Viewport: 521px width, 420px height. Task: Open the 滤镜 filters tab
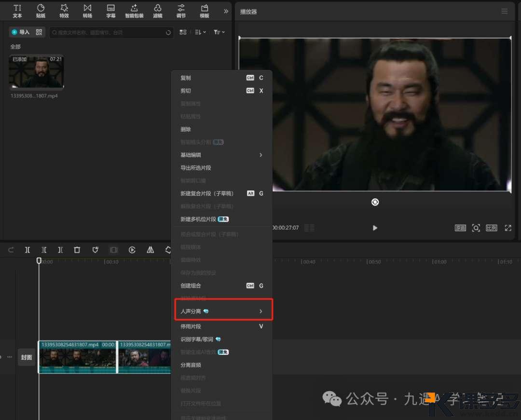(157, 11)
